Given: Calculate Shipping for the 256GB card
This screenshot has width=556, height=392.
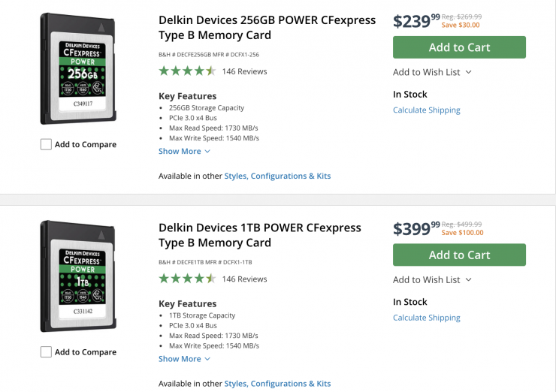Looking at the screenshot, I should tap(426, 110).
